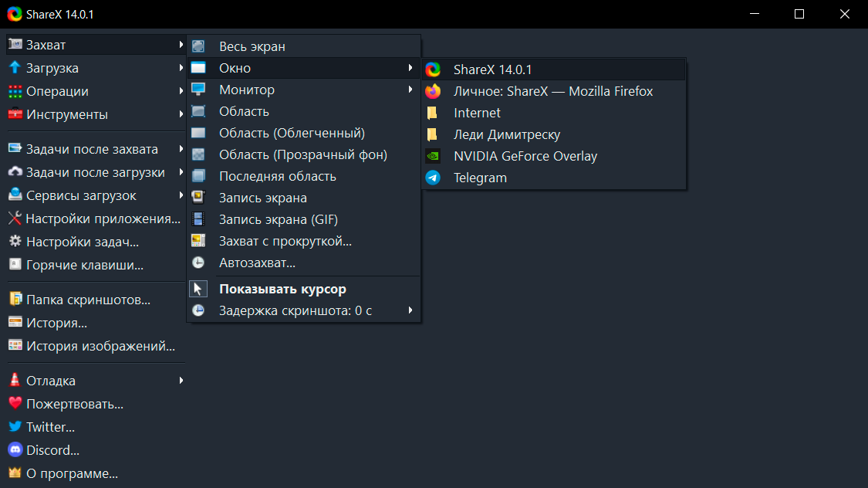Minimize the ShareX window

[x=754, y=14]
